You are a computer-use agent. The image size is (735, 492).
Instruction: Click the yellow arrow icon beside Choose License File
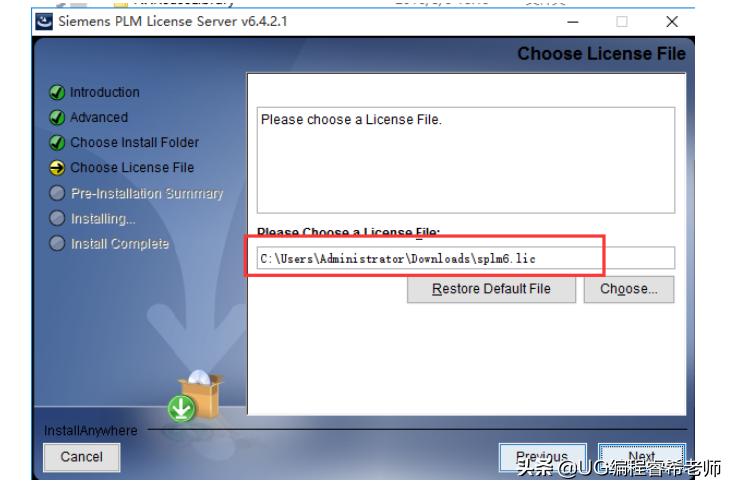[57, 168]
